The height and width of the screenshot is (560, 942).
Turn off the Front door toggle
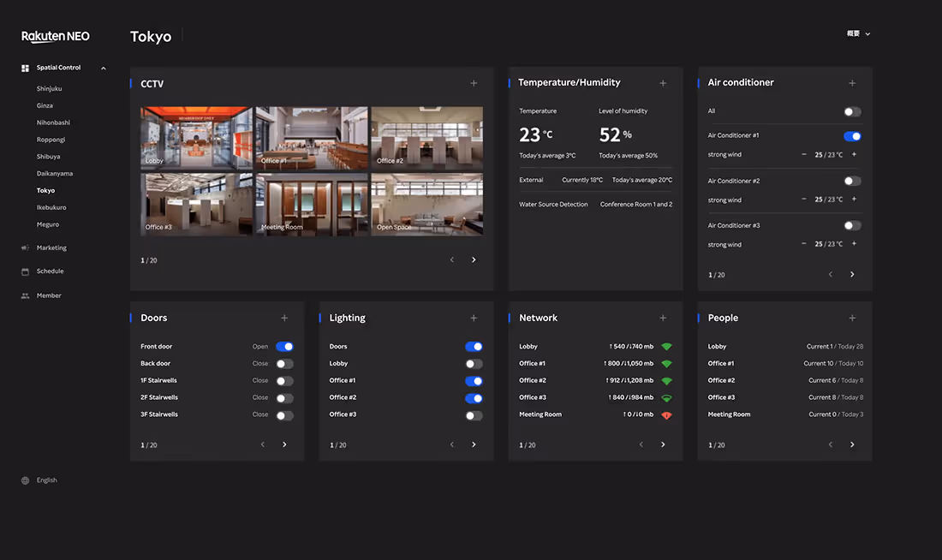click(285, 346)
